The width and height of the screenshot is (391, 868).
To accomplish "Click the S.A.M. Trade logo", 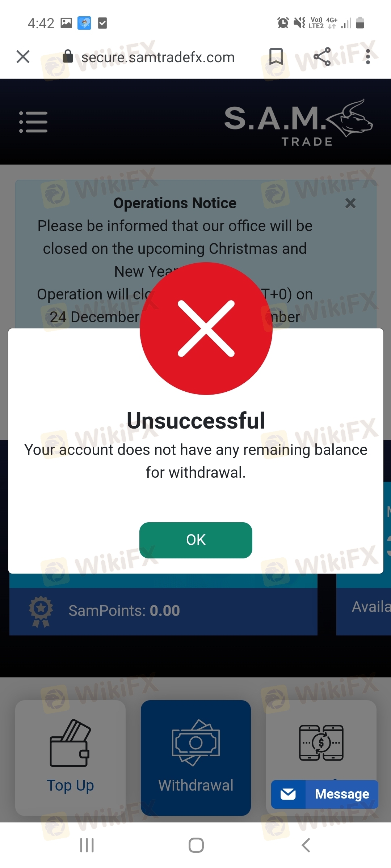I will 299,123.
